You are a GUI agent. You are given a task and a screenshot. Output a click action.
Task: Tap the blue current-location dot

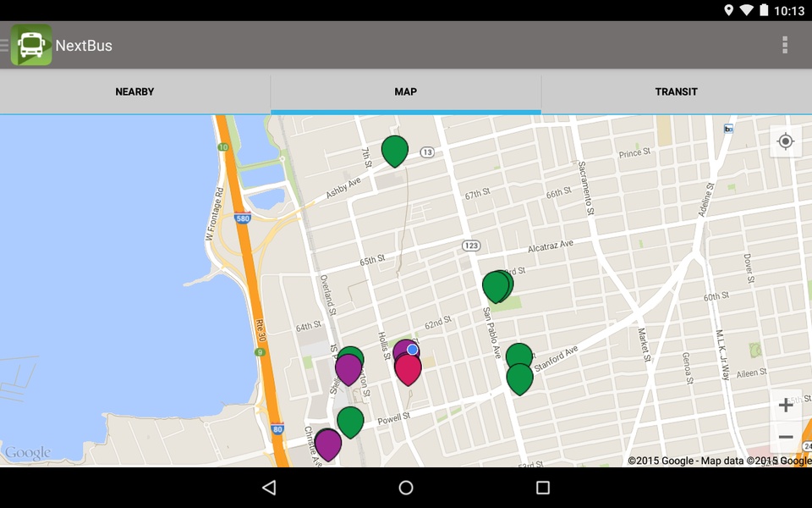coord(412,350)
